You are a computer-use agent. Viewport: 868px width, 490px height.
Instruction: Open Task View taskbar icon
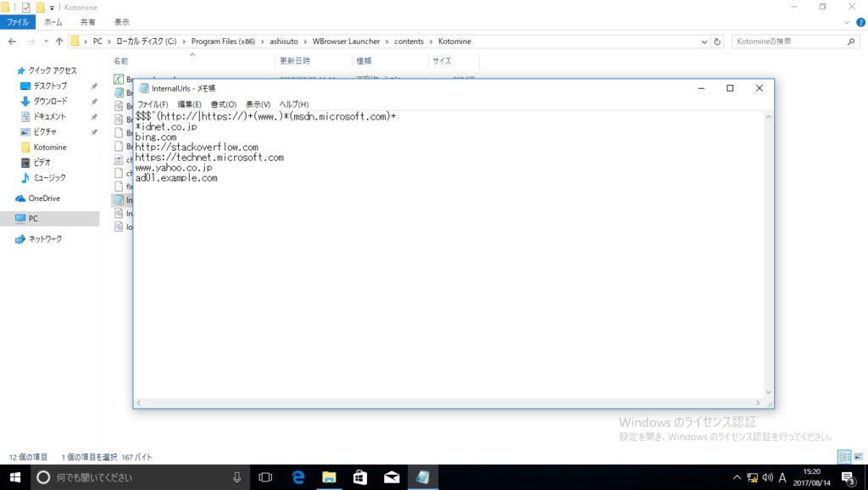(265, 477)
